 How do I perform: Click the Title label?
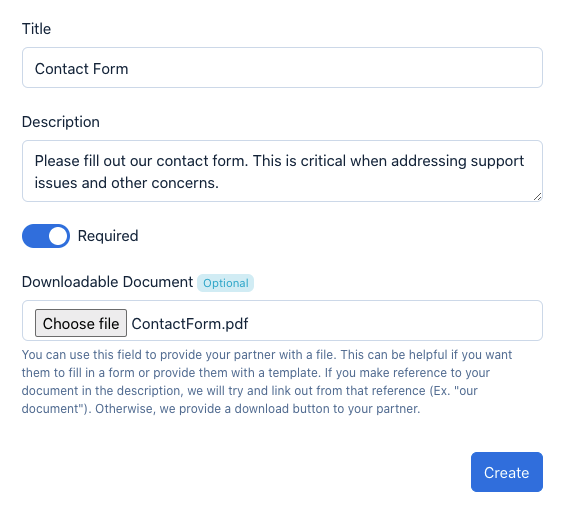tap(36, 29)
